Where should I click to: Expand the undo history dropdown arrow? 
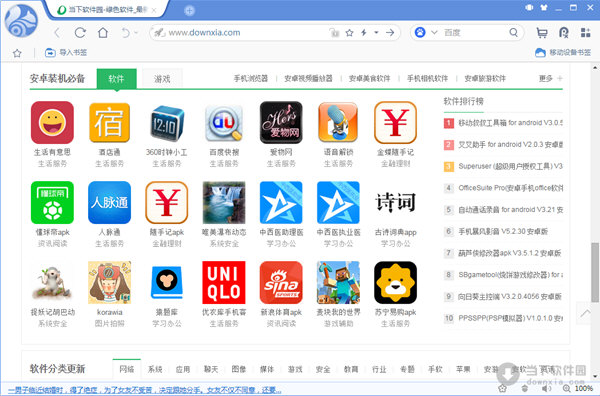click(x=135, y=33)
